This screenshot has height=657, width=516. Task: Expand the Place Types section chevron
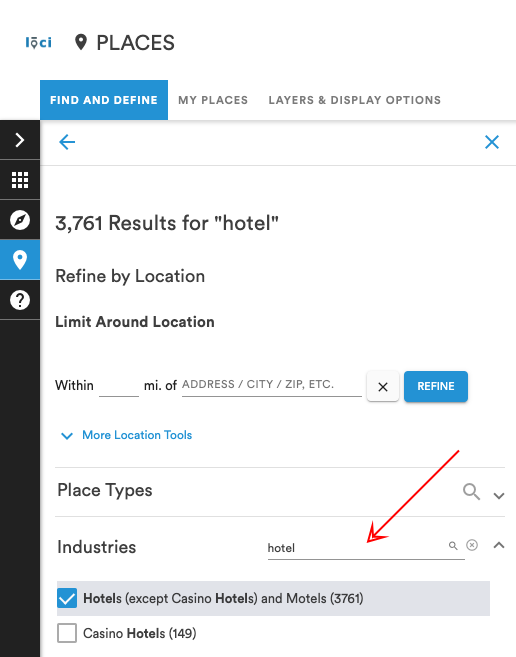click(x=499, y=496)
